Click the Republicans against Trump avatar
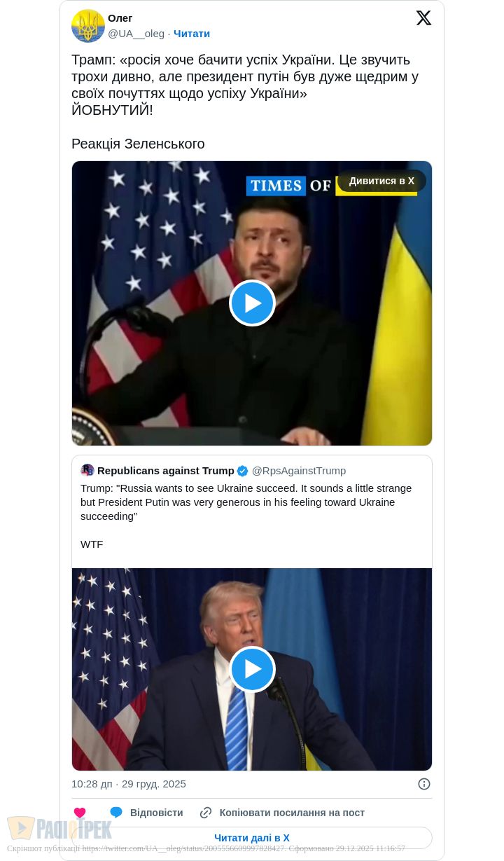Image resolution: width=504 pixels, height=861 pixels. [x=87, y=470]
